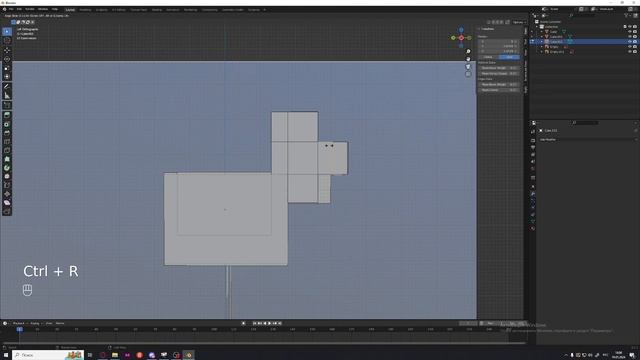The height and width of the screenshot is (360, 640).
Task: Switch perspective/orthographic view icon
Action: [x=468, y=74]
